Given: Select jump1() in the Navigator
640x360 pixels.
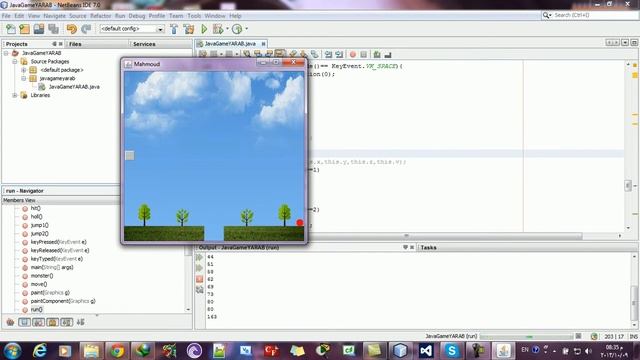Looking at the screenshot, I should tap(40, 225).
